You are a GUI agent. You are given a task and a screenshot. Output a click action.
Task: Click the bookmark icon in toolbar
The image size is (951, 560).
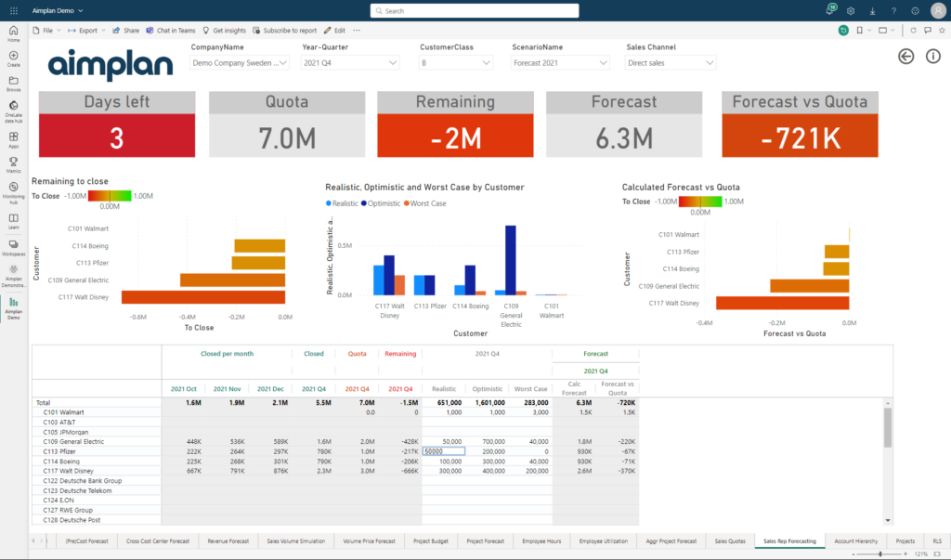coord(859,31)
